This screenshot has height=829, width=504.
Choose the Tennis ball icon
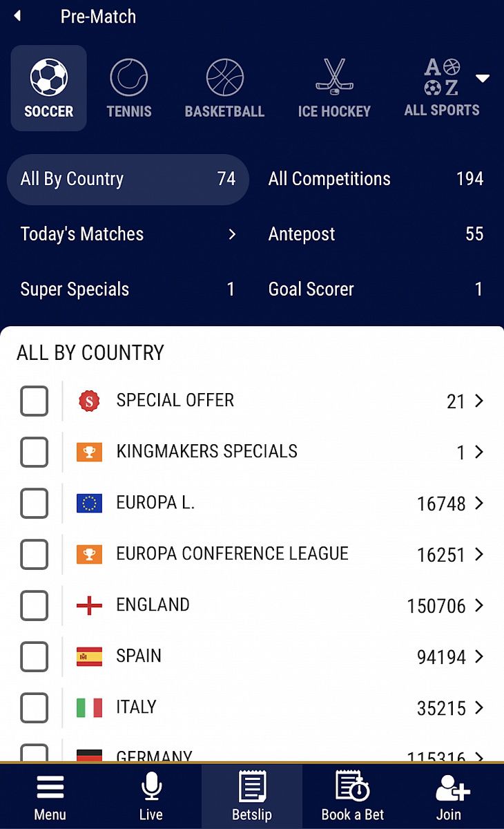coord(129,77)
